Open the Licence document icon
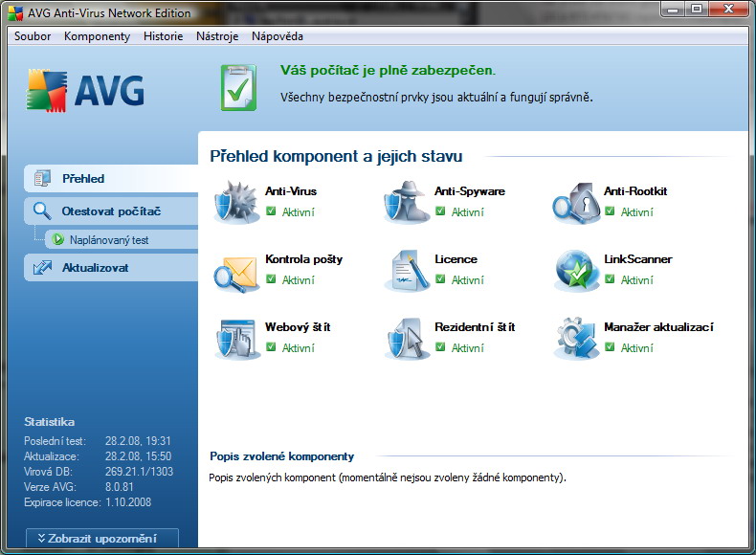Viewport: 756px width, 555px height. (x=406, y=271)
